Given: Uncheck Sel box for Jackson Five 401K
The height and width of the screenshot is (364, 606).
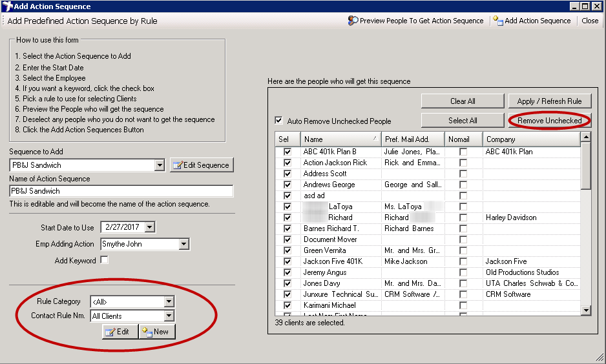Looking at the screenshot, I should 287,261.
